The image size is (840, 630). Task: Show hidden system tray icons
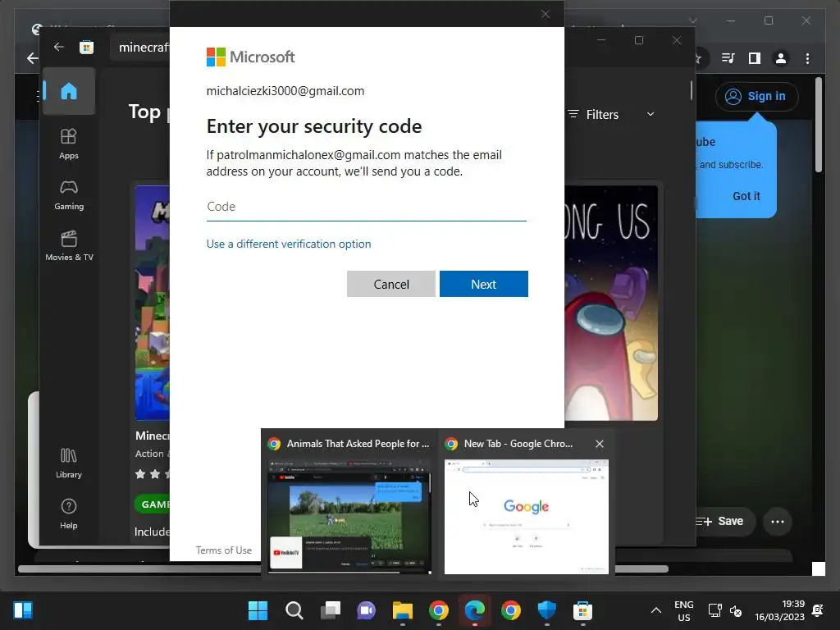655,610
